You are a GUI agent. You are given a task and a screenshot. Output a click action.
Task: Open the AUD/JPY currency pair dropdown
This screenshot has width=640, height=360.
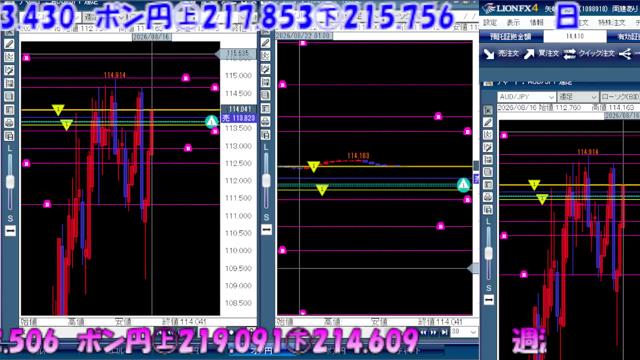526,97
